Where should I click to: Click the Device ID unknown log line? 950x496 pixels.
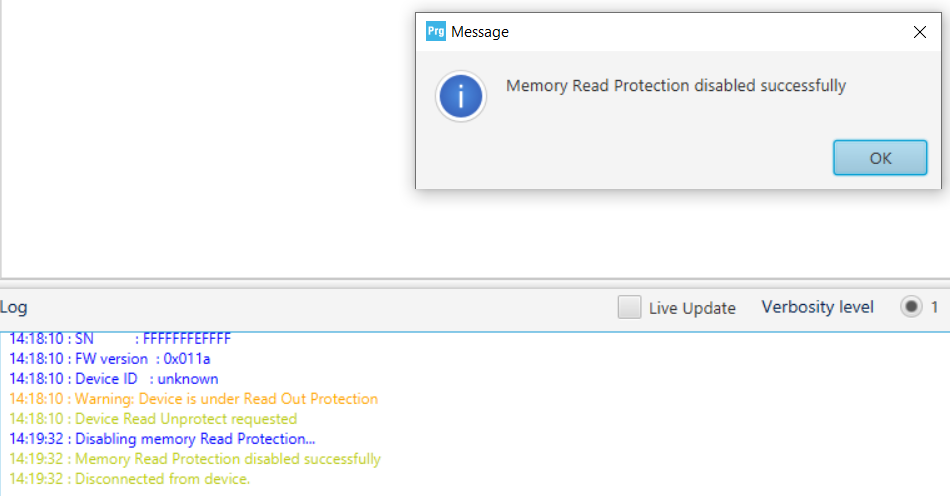point(113,379)
